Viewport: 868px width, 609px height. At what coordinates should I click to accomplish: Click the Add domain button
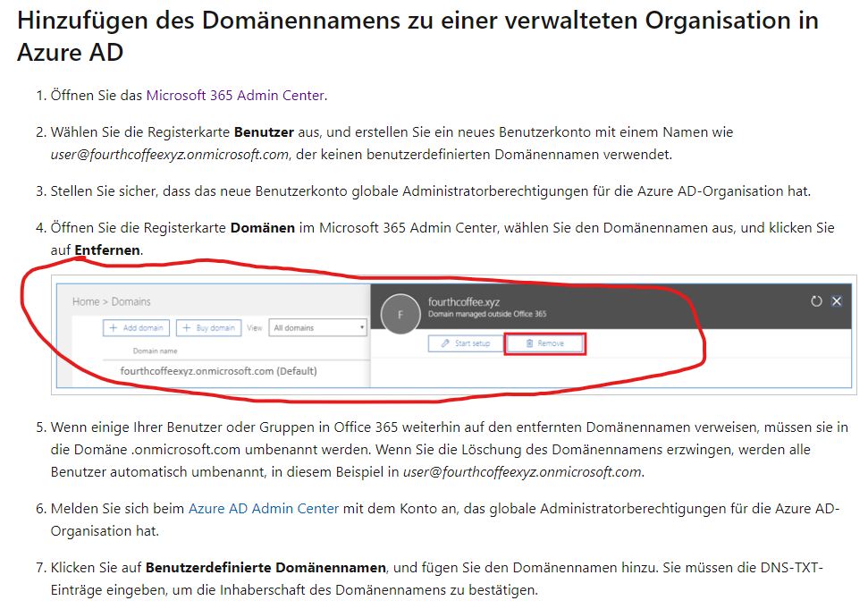click(136, 328)
